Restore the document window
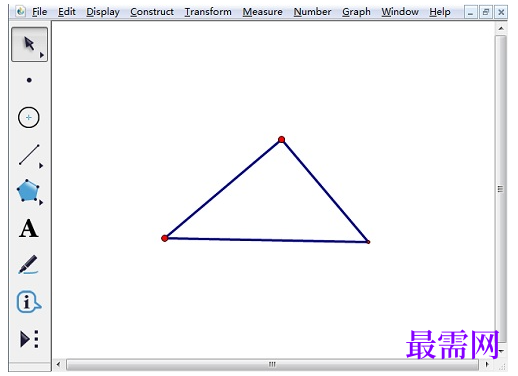The width and height of the screenshot is (518, 376). pos(485,13)
